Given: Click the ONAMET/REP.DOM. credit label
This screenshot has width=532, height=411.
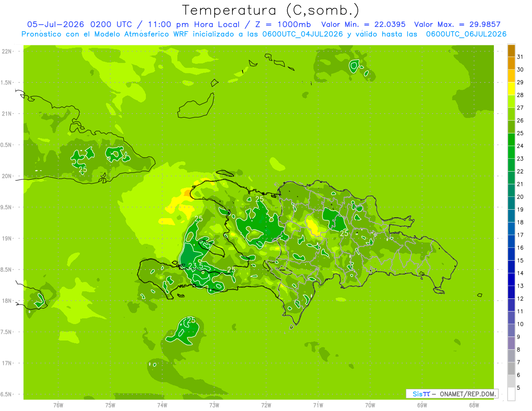Looking at the screenshot, I should (x=467, y=394).
